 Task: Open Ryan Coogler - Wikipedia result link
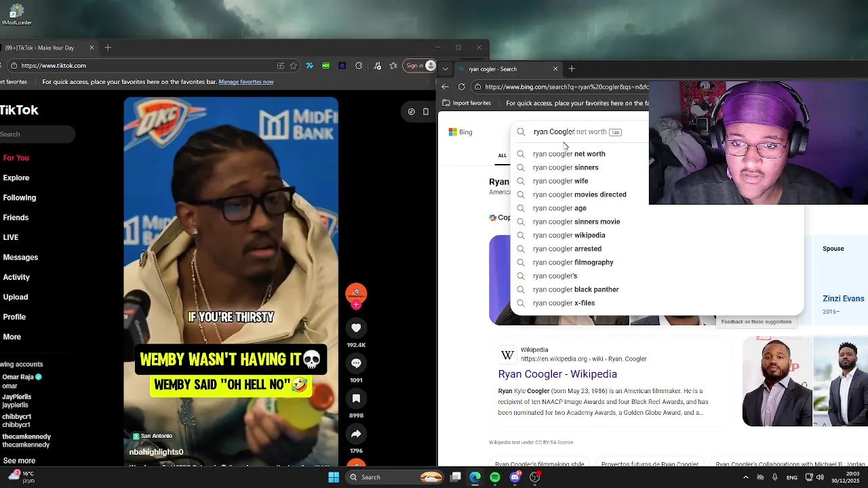[557, 374]
